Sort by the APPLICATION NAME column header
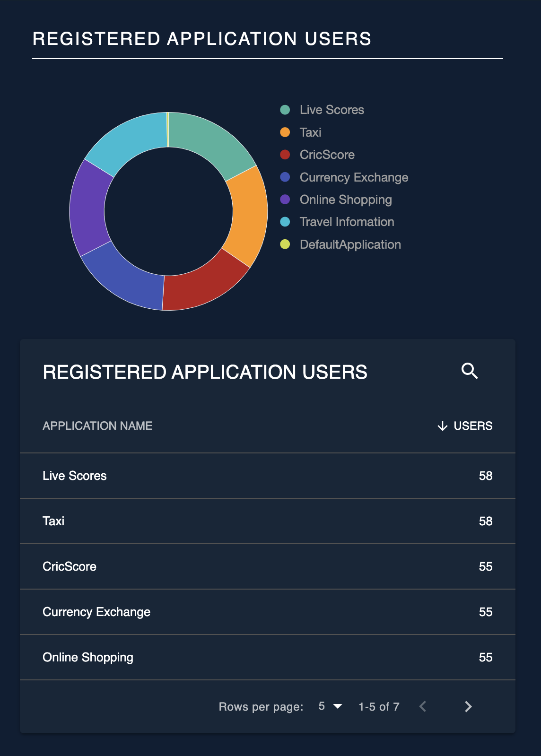The image size is (541, 756). click(x=97, y=426)
